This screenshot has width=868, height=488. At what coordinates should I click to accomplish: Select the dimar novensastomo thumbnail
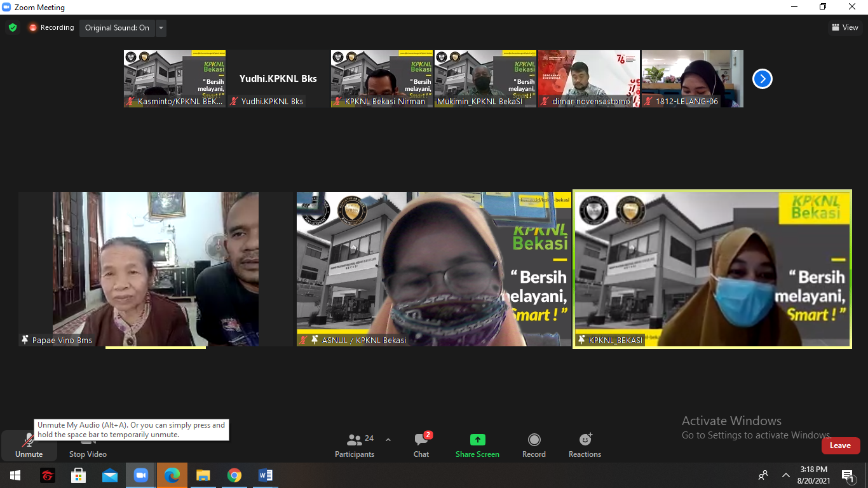[x=589, y=79]
